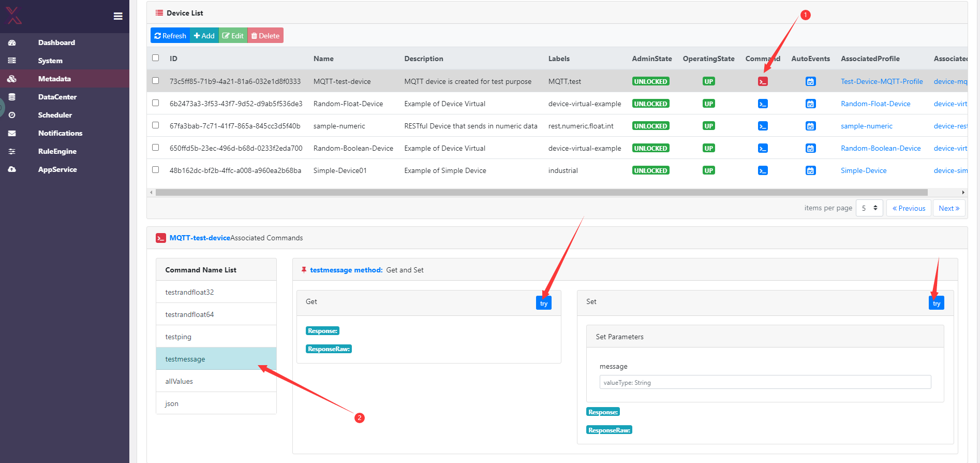This screenshot has width=980, height=463.
Task: Select allValues command
Action: (x=216, y=381)
